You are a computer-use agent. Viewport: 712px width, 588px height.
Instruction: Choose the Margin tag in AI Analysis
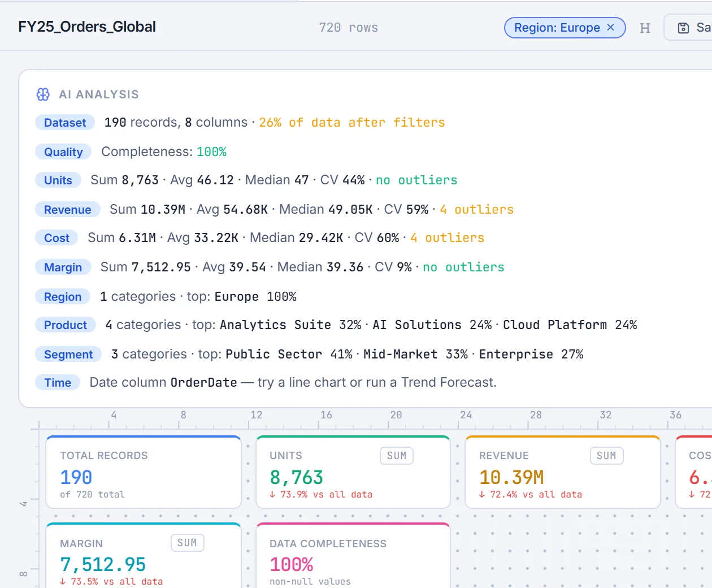(63, 267)
